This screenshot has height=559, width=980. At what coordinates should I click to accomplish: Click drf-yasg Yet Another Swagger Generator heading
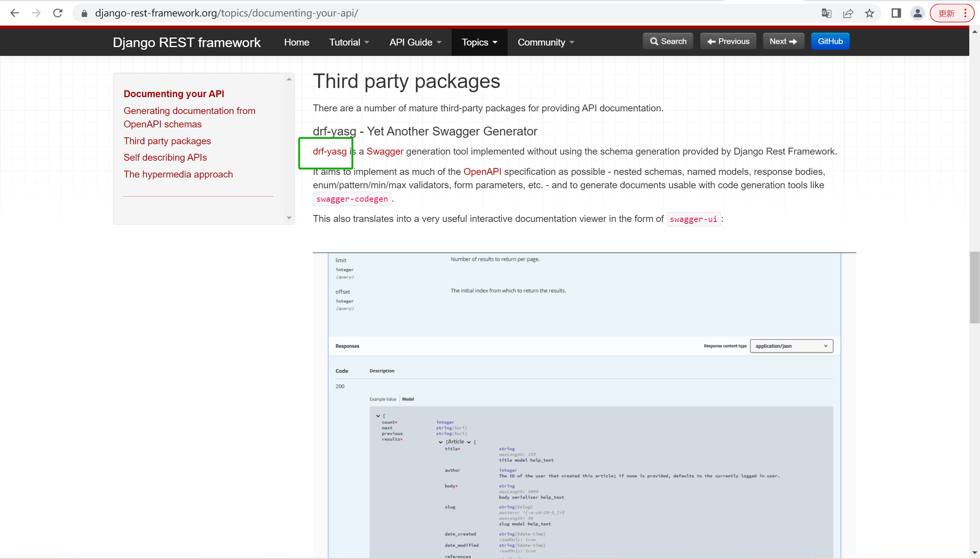tap(425, 131)
